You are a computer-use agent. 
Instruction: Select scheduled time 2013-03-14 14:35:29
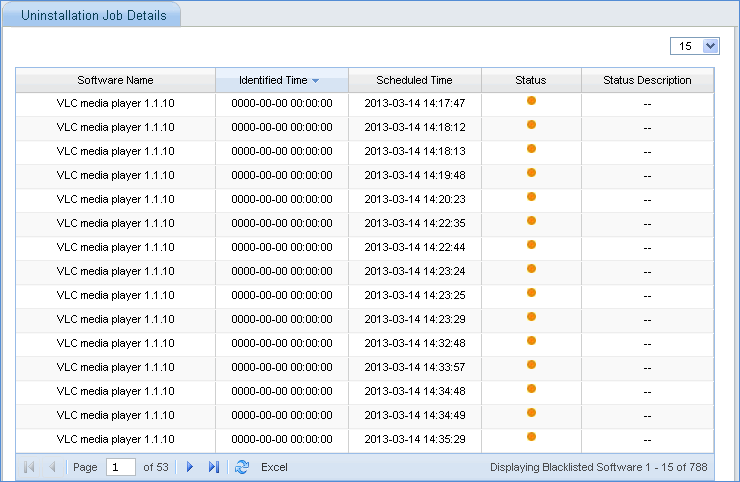pos(415,440)
